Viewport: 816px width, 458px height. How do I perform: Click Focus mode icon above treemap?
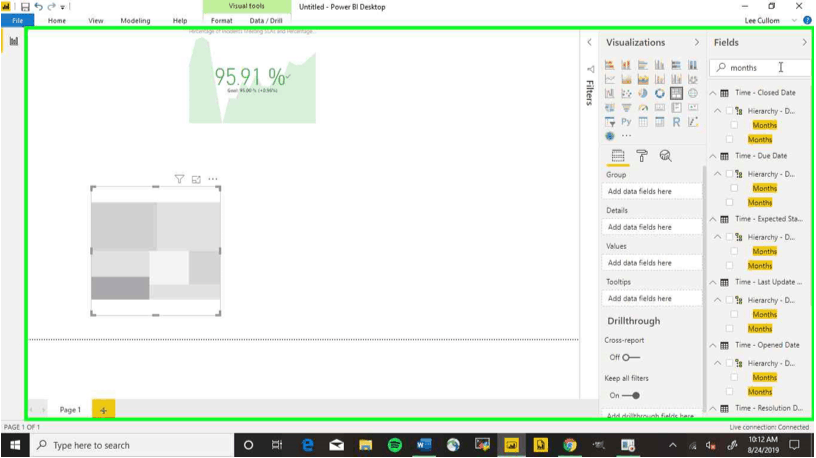click(196, 179)
